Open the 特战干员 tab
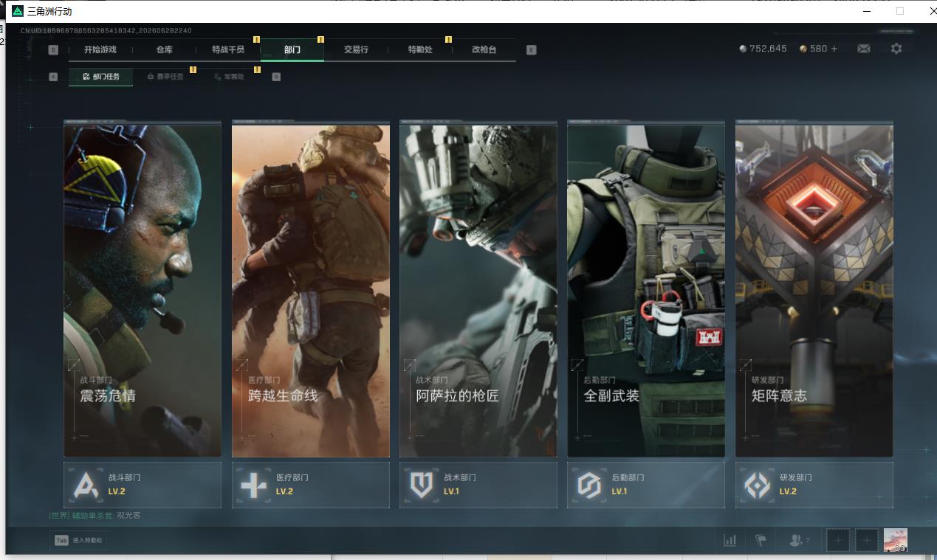Screen dimensions: 937x560 tap(228, 49)
